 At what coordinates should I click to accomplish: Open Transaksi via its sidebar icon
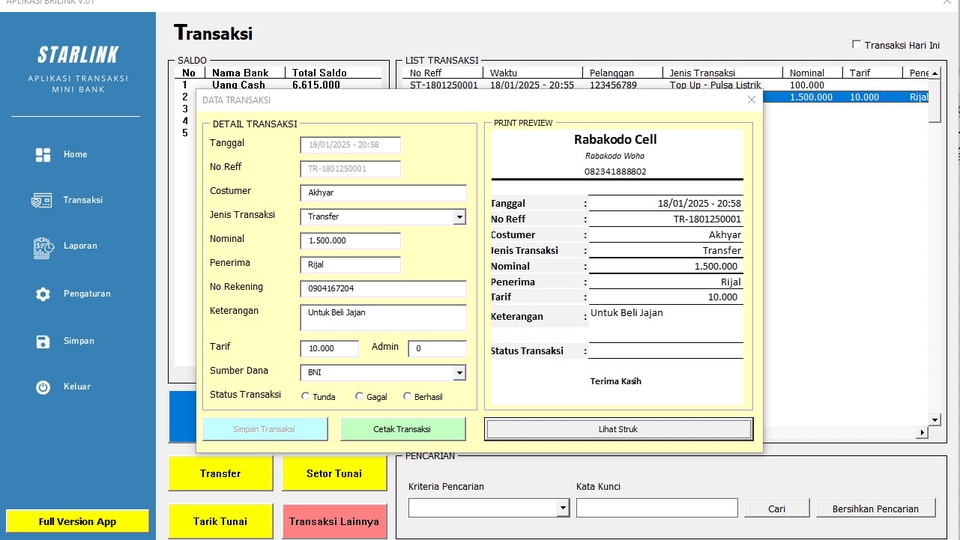coord(43,200)
